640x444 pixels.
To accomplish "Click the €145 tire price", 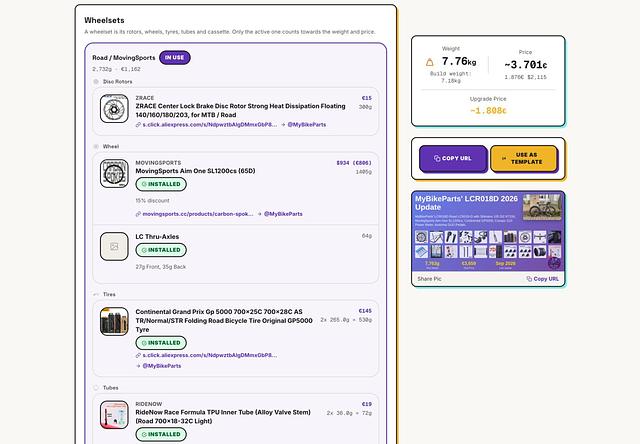I will [x=365, y=311].
